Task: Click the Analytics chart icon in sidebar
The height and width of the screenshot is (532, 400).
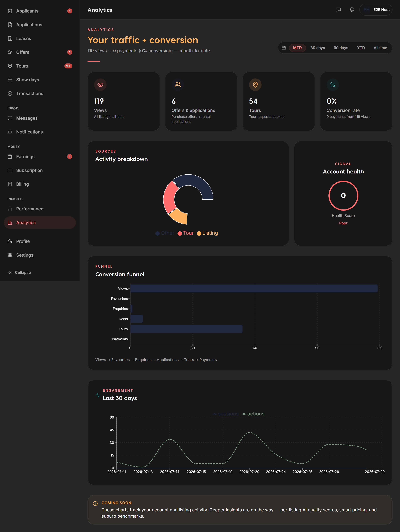Action: click(x=10, y=222)
